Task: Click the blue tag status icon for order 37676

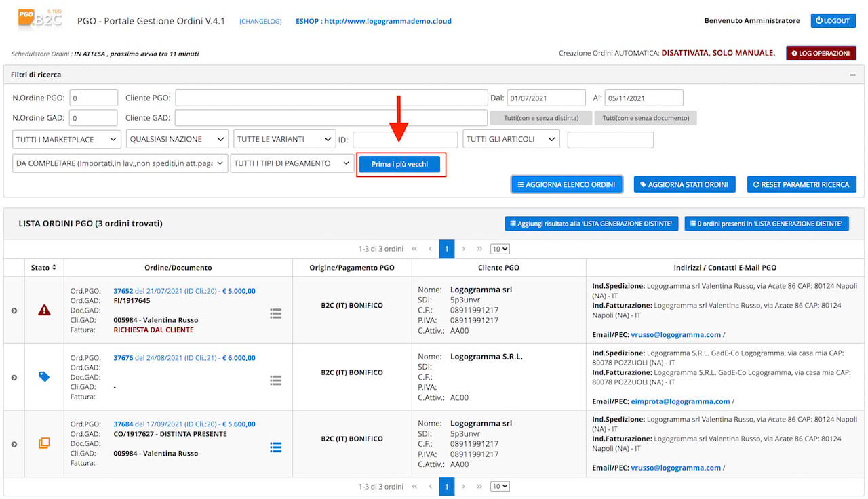Action: [x=44, y=376]
